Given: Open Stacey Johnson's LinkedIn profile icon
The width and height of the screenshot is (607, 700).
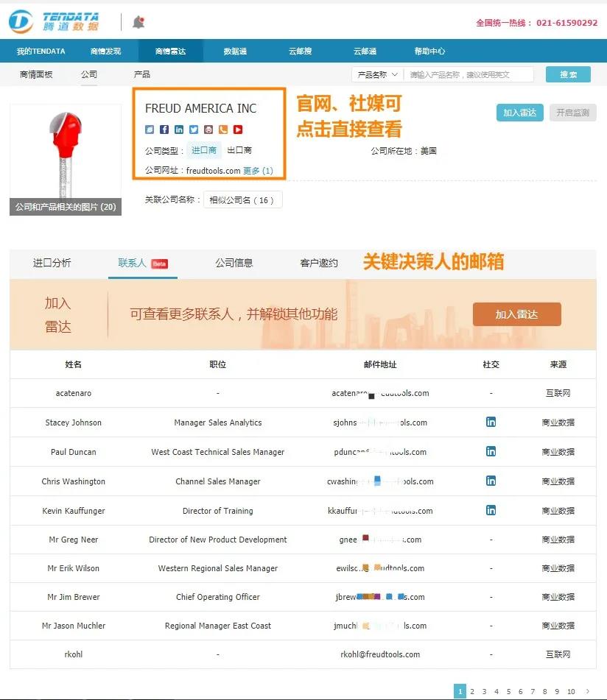Looking at the screenshot, I should (491, 422).
